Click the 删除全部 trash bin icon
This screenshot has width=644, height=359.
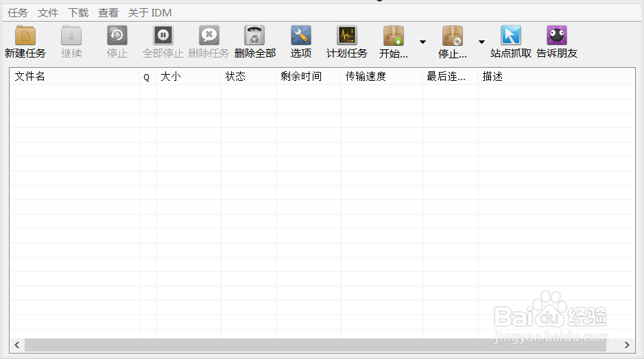(x=254, y=36)
